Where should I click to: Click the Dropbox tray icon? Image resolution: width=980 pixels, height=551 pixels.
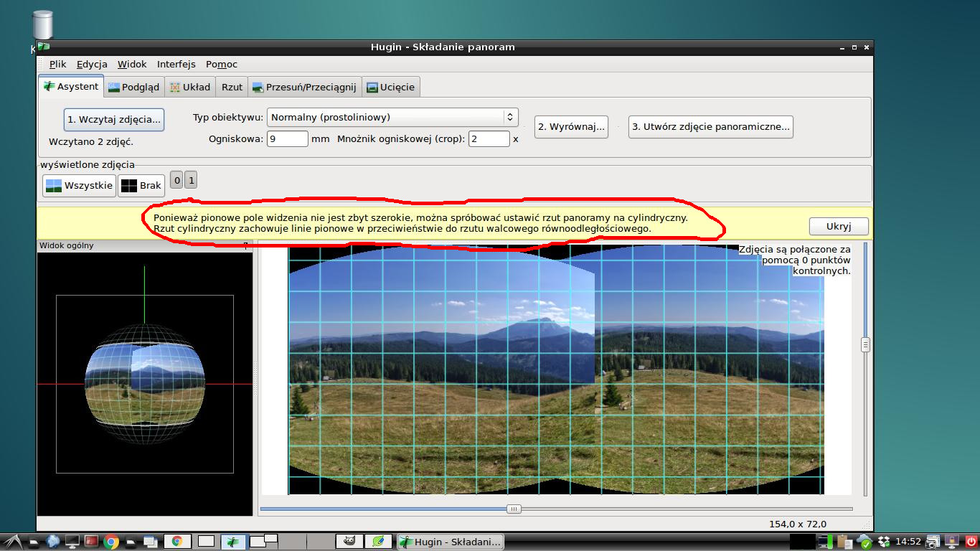tap(885, 542)
